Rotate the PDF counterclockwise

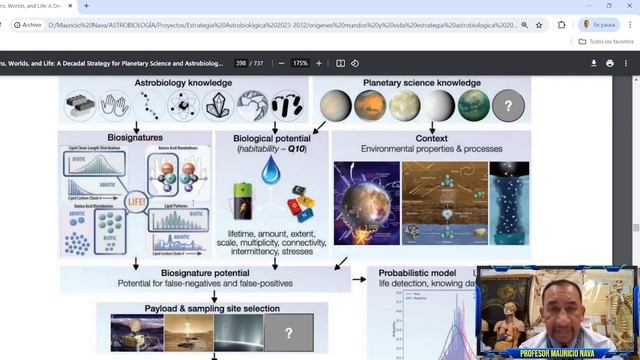355,63
